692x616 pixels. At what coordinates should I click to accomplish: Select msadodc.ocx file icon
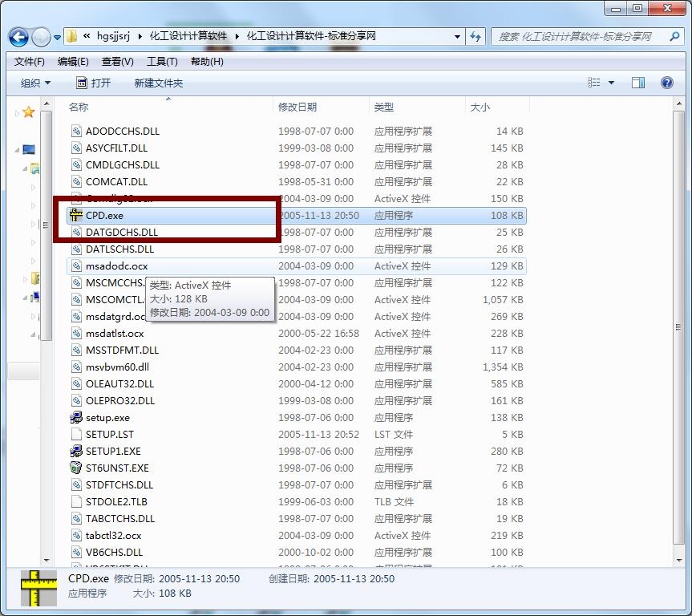coord(76,265)
